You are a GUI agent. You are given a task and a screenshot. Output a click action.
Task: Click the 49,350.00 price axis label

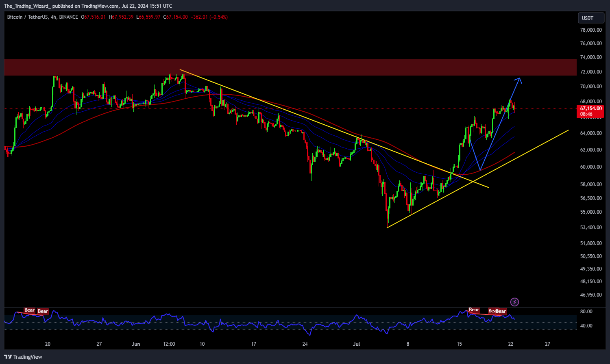coord(591,269)
